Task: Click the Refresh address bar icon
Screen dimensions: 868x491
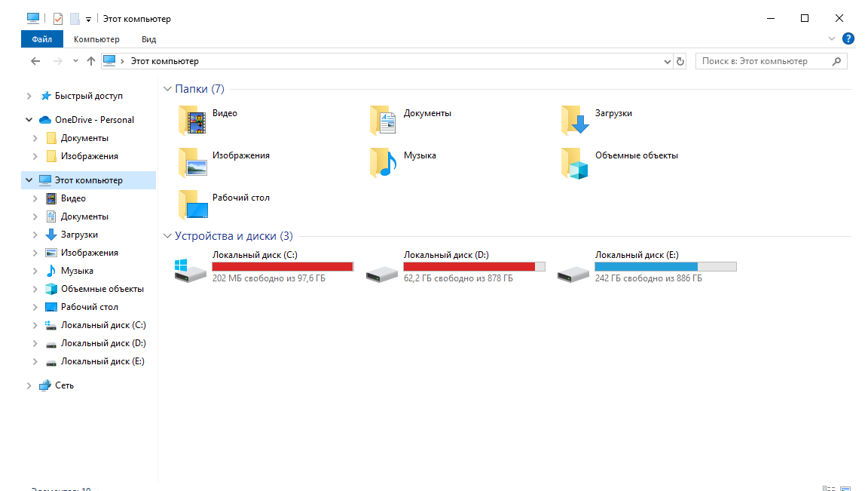Action: pos(680,62)
